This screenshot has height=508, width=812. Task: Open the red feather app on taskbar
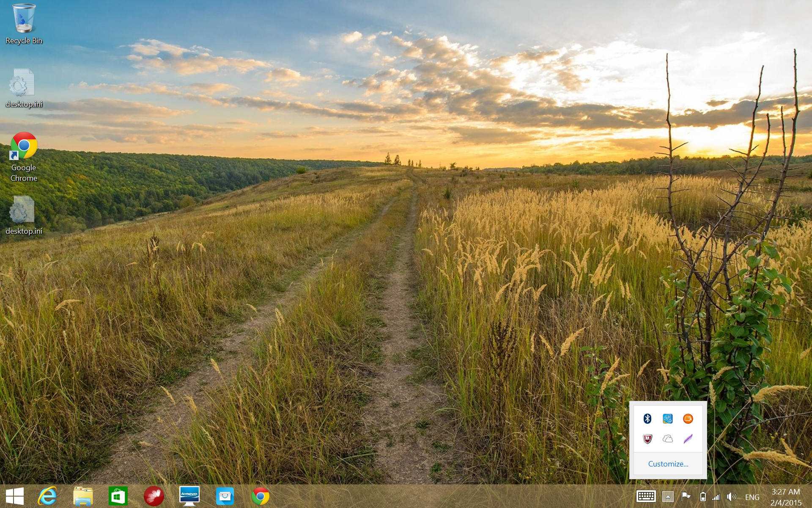(x=154, y=496)
